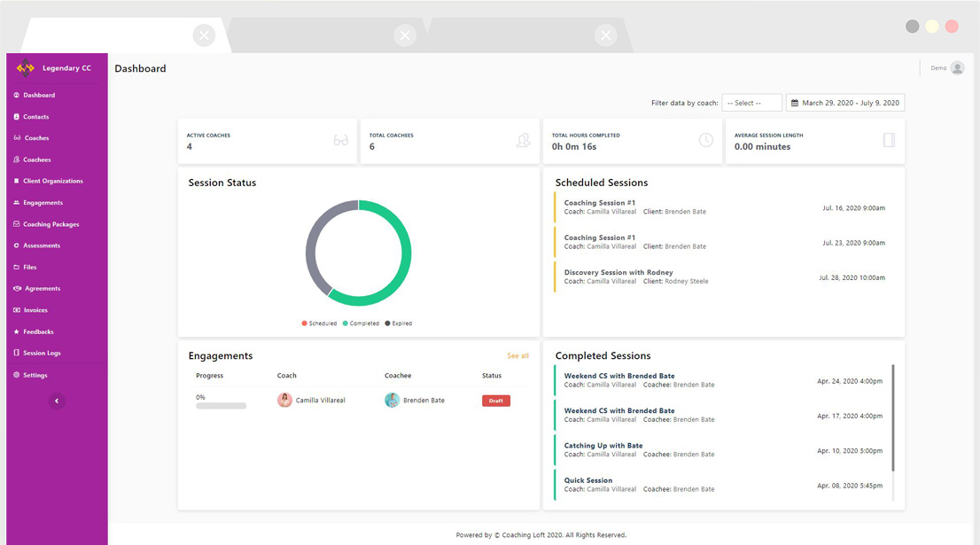Click Camilla Villareal's avatar in Engagements
980x545 pixels.
point(284,401)
